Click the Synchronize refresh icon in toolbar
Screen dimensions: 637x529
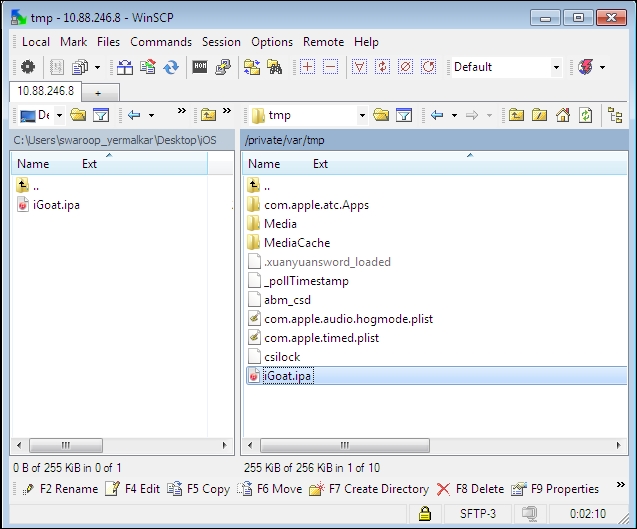[x=171, y=67]
